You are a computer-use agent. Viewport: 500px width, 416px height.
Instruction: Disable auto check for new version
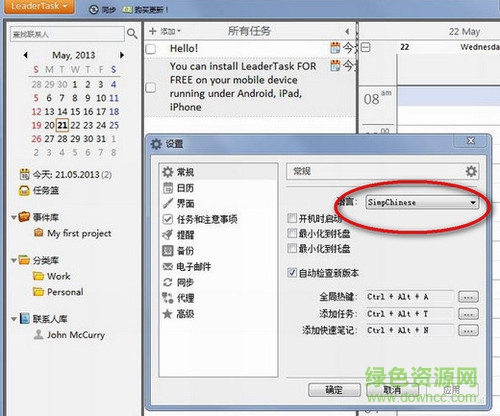(x=292, y=273)
